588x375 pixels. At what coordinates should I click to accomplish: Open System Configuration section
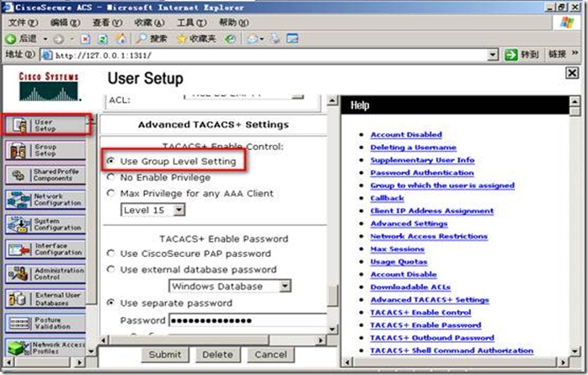pyautogui.click(x=45, y=224)
